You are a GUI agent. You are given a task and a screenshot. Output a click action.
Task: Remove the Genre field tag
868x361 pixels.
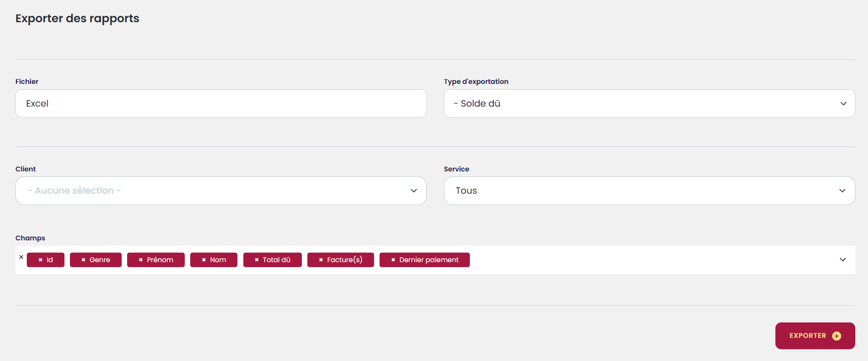tap(83, 260)
